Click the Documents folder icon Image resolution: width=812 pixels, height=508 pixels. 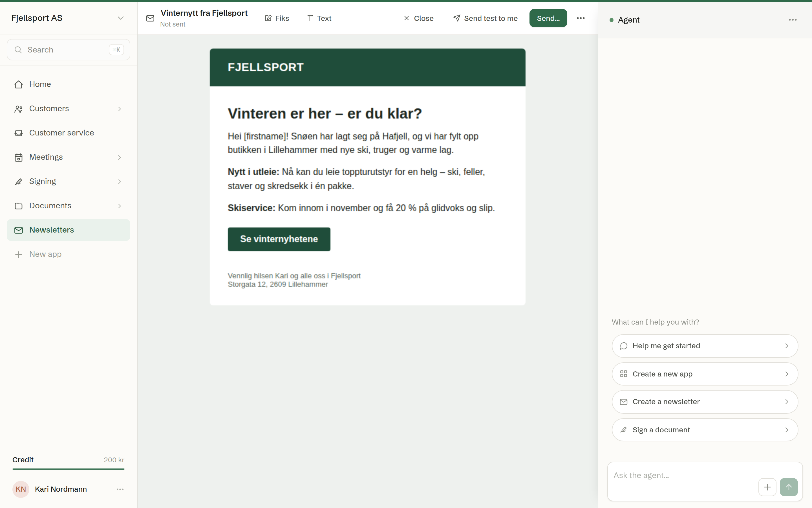[19, 206]
